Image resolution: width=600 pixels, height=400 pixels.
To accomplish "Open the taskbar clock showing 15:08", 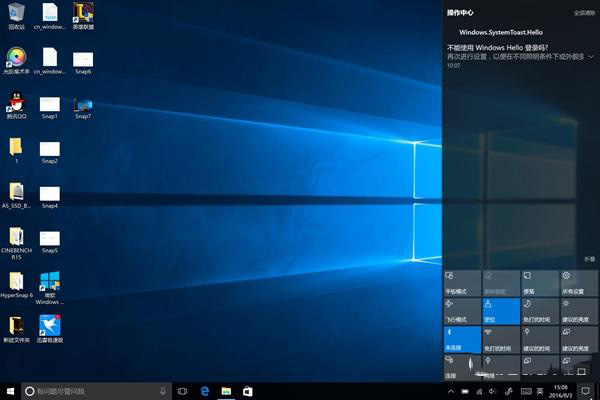I will 561,391.
